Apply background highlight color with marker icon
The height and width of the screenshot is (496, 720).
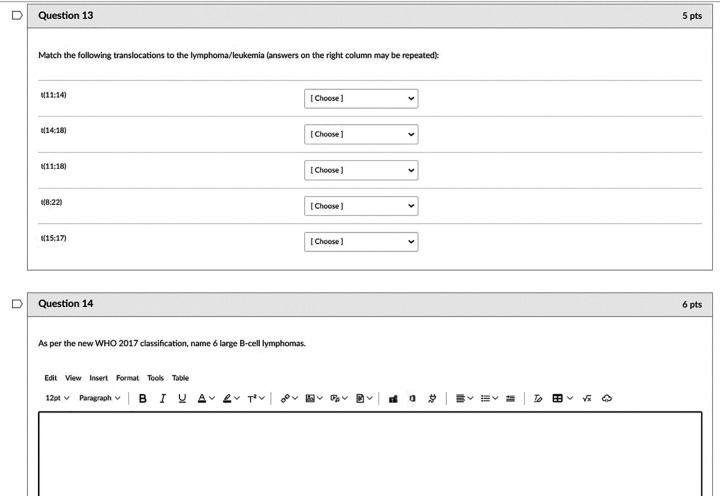(227, 398)
